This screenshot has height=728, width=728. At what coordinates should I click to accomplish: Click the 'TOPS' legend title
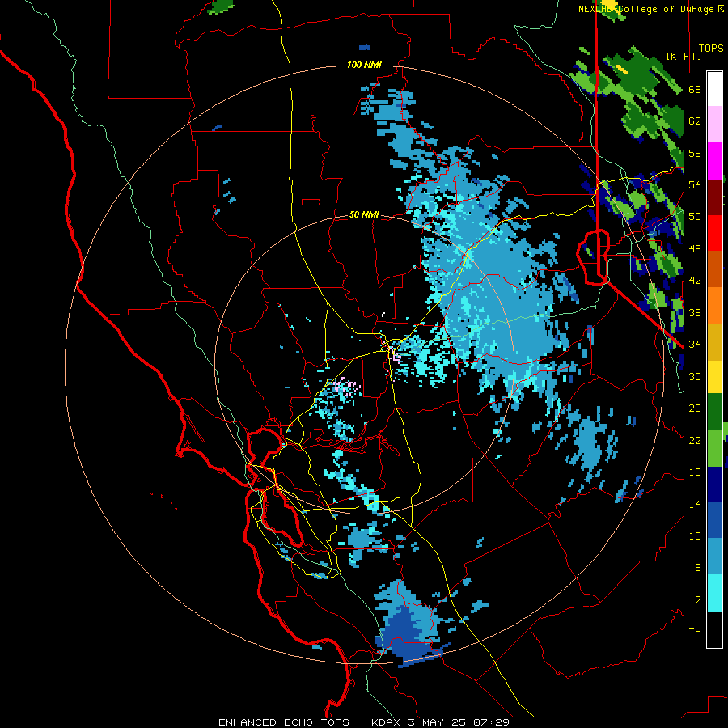[711, 49]
